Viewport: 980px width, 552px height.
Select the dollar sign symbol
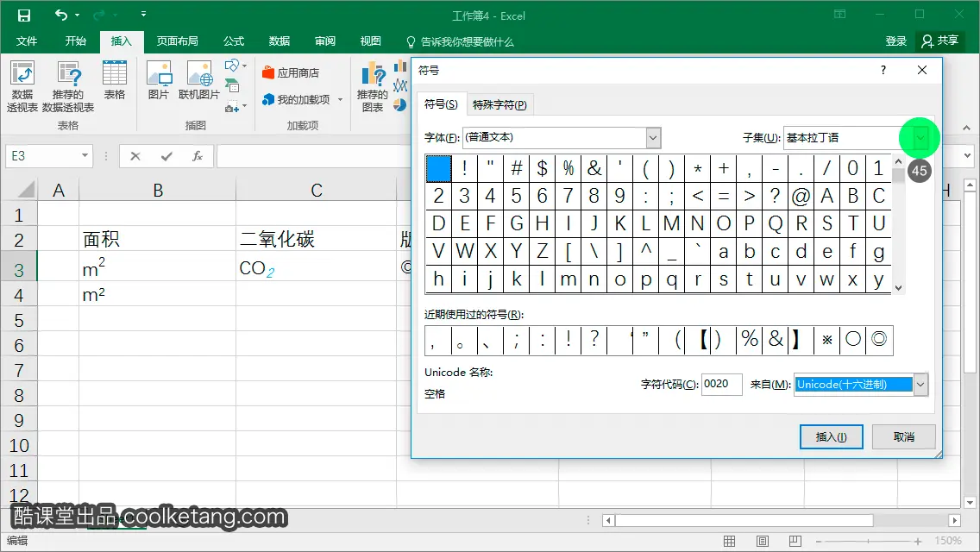(542, 168)
